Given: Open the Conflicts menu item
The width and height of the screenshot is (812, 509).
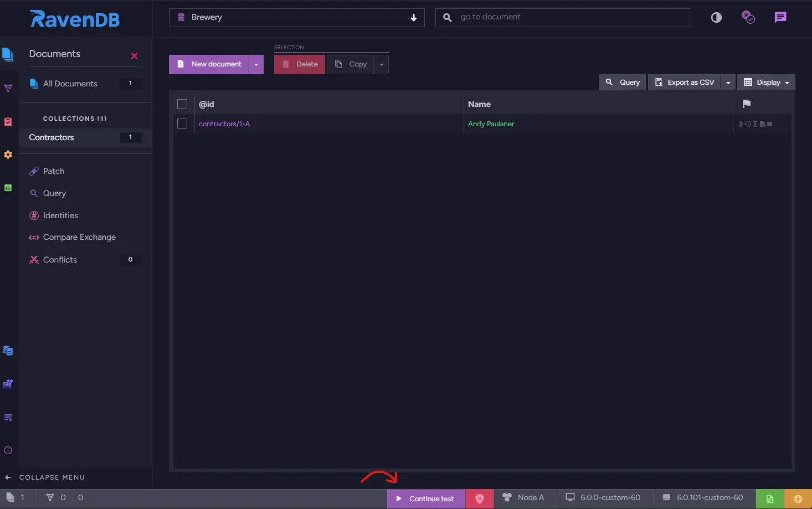Looking at the screenshot, I should 85,260.
